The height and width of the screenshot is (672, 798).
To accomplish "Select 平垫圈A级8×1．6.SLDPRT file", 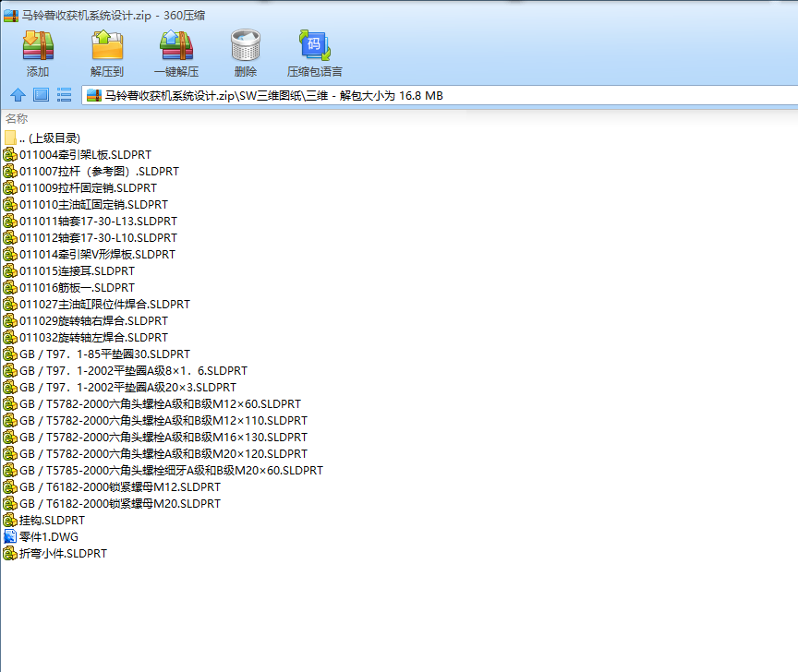I will [126, 371].
